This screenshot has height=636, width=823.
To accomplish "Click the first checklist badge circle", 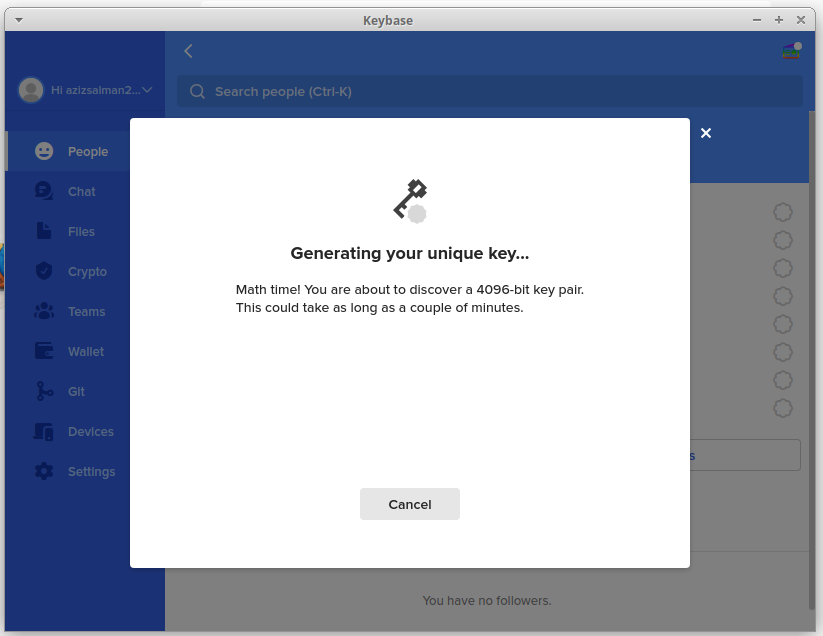I will pos(783,212).
